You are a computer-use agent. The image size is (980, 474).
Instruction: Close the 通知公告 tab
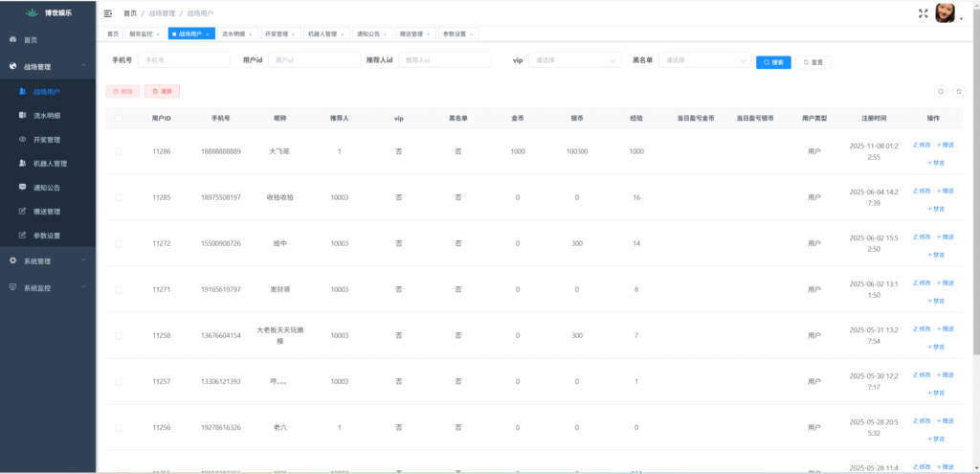(x=385, y=34)
